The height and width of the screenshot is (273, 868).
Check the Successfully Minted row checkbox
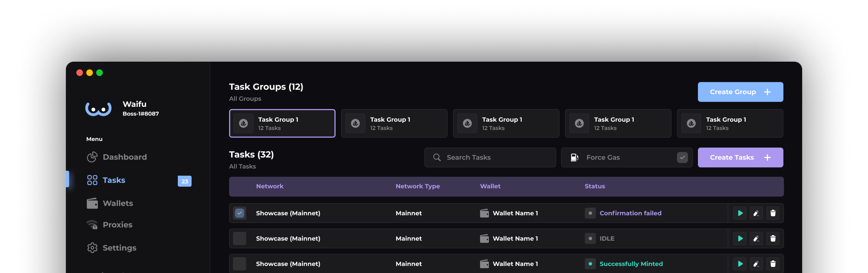click(x=239, y=264)
